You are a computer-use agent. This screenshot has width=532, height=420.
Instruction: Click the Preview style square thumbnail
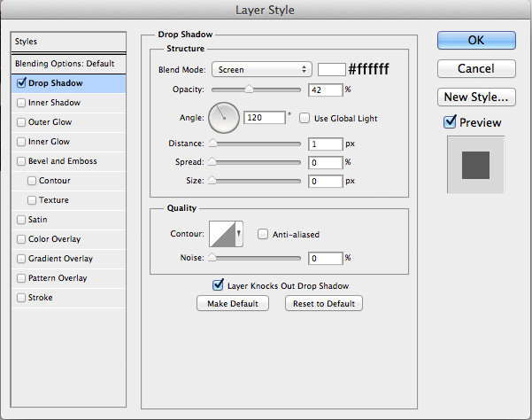pos(475,165)
